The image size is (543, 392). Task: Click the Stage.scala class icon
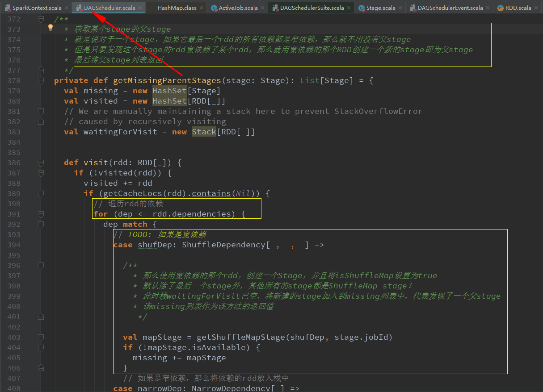[x=362, y=8]
